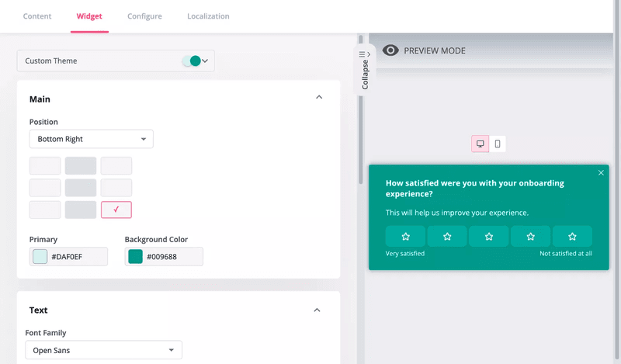This screenshot has height=364, width=621.
Task: Click the first star under Very satisfied
Action: click(405, 237)
